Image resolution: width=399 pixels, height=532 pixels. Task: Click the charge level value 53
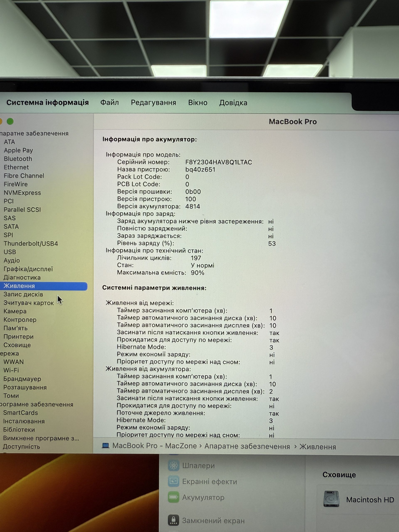[x=272, y=243]
